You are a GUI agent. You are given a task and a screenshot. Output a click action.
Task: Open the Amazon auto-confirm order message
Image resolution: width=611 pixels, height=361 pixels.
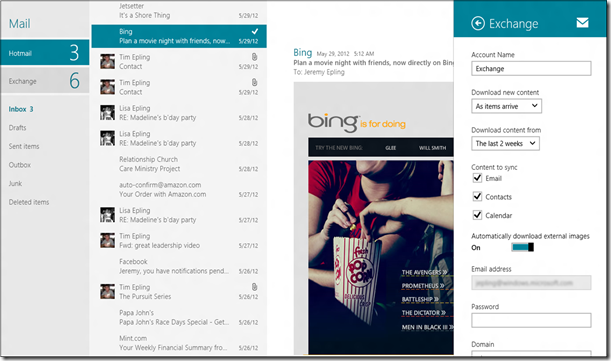point(179,189)
